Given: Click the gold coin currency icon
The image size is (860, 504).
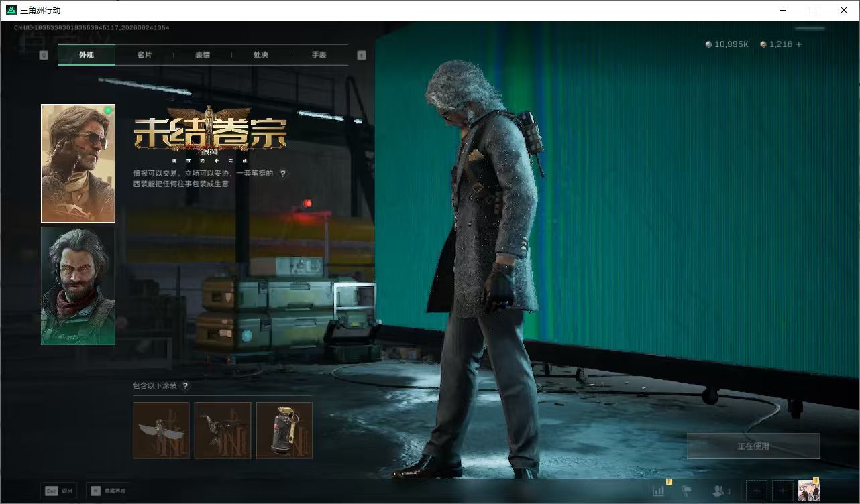Looking at the screenshot, I should click(x=763, y=44).
